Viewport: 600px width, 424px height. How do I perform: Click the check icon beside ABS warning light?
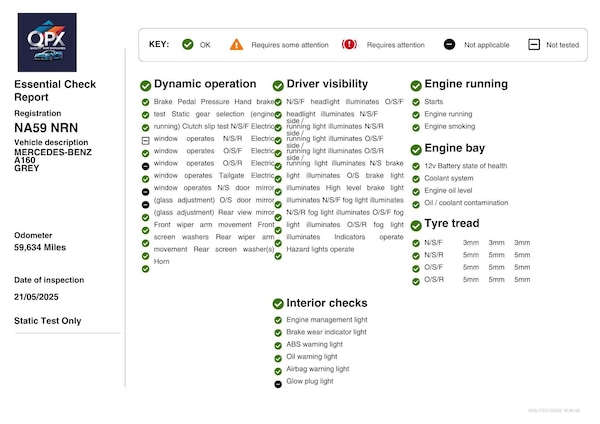(x=278, y=345)
